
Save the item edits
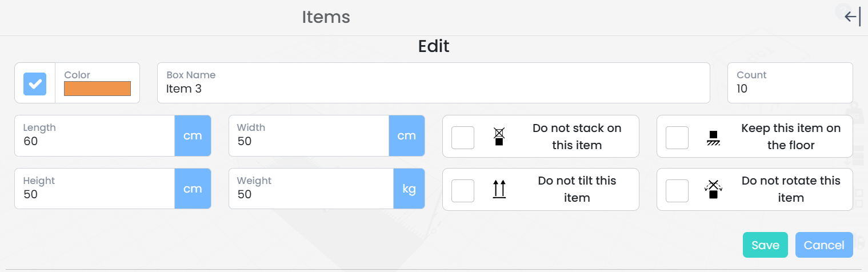point(765,245)
